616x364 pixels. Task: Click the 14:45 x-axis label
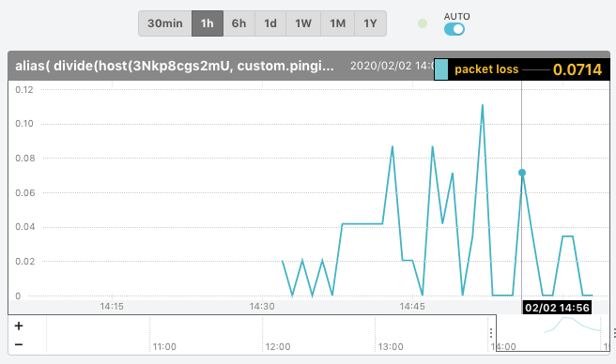(412, 306)
